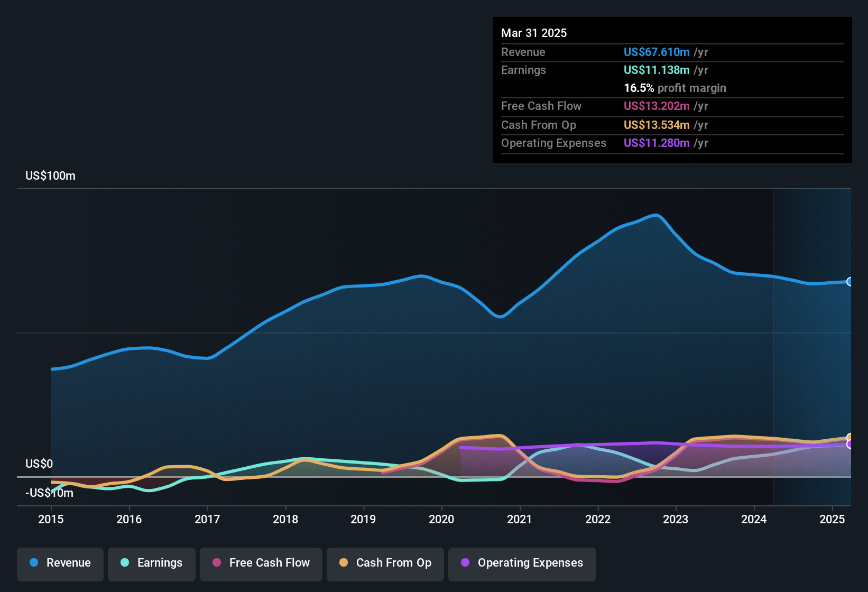
Task: Toggle the Earnings series visibility
Action: pyautogui.click(x=152, y=563)
